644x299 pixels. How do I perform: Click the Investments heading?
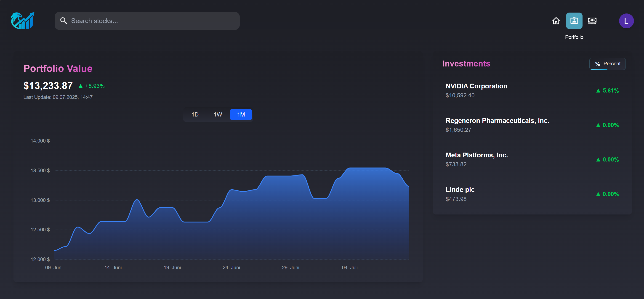point(466,64)
